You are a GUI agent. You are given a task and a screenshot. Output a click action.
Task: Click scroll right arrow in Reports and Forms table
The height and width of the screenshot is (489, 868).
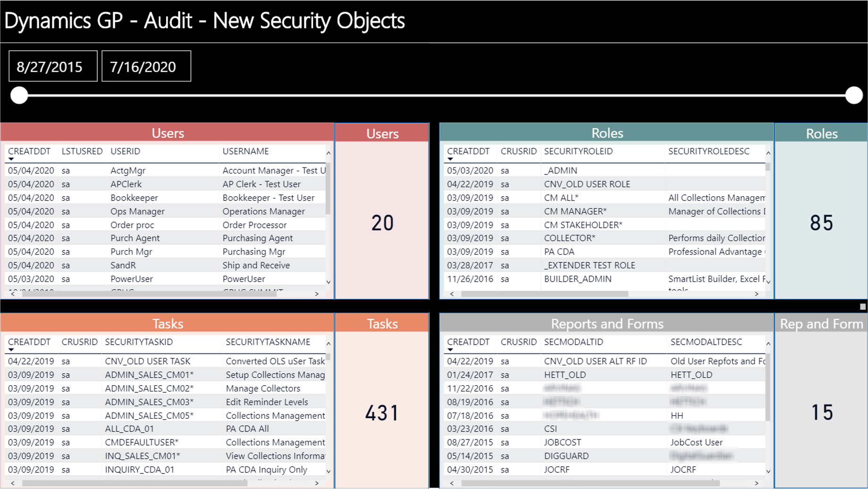click(x=756, y=483)
